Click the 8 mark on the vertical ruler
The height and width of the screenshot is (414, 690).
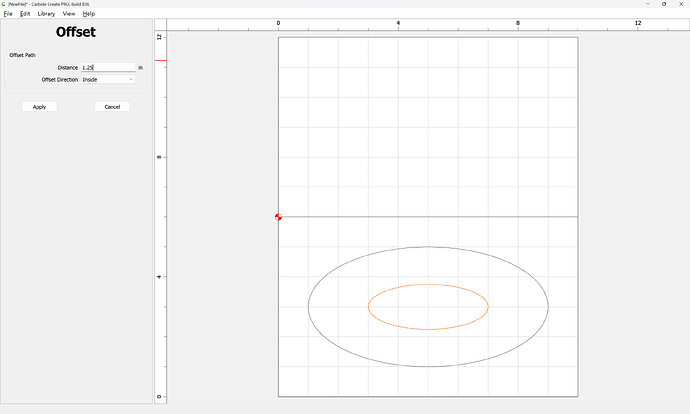point(160,157)
